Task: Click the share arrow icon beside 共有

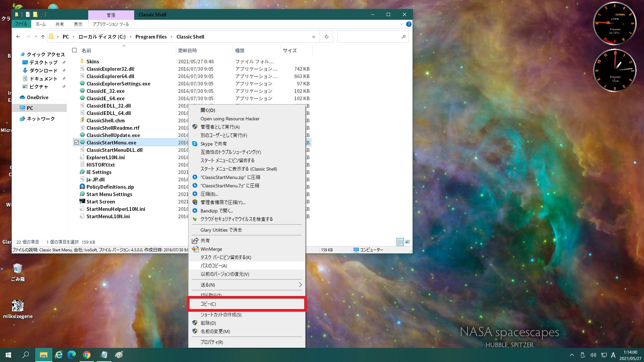Action: coord(195,240)
